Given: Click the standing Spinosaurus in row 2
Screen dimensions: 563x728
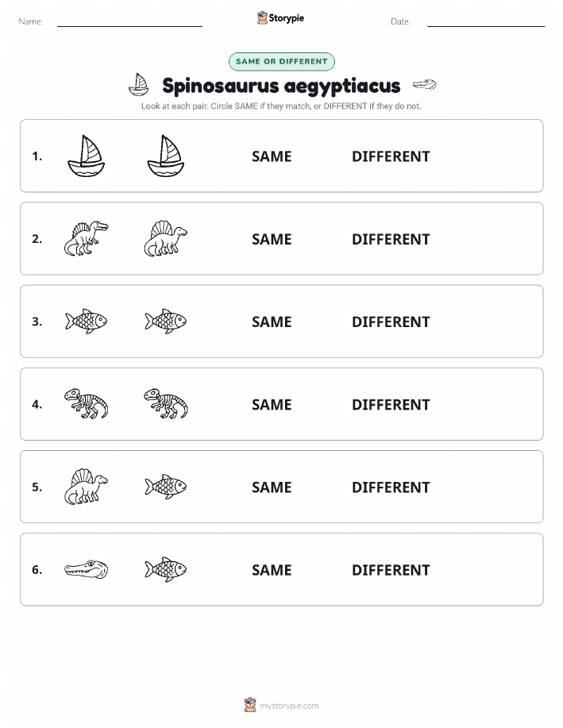Looking at the screenshot, I should pyautogui.click(x=86, y=239).
